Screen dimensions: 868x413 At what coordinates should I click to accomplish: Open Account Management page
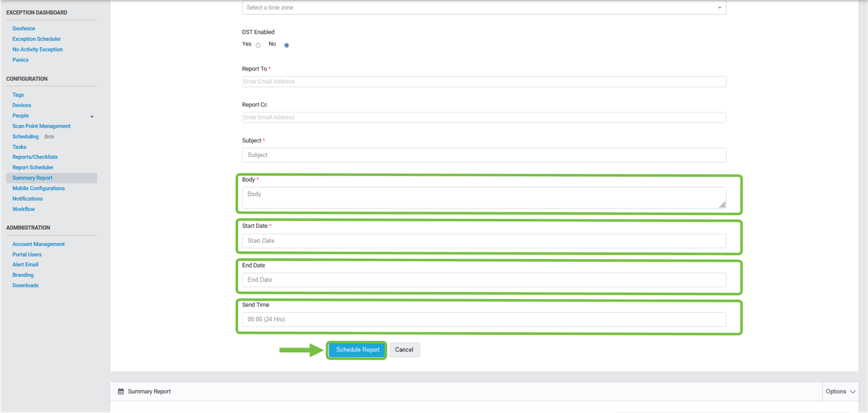click(x=39, y=244)
